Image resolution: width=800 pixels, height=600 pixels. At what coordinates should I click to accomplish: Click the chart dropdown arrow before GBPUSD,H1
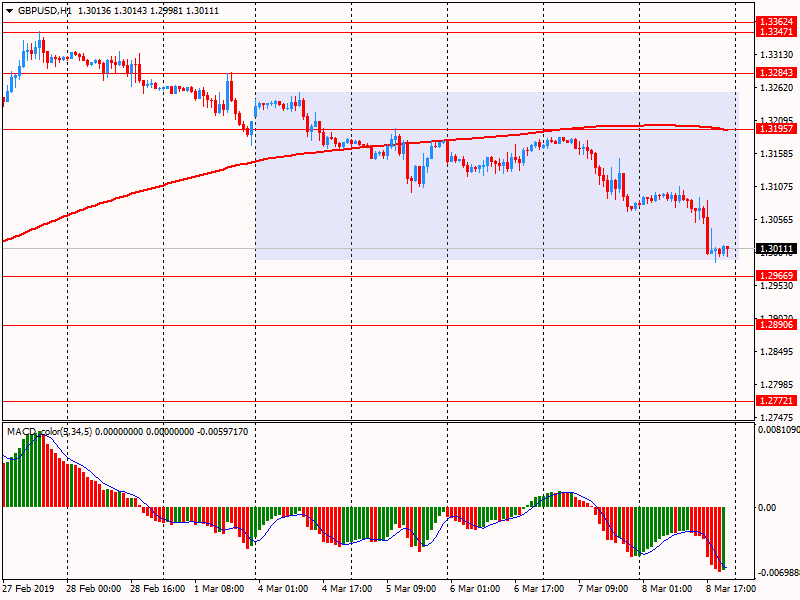point(9,11)
